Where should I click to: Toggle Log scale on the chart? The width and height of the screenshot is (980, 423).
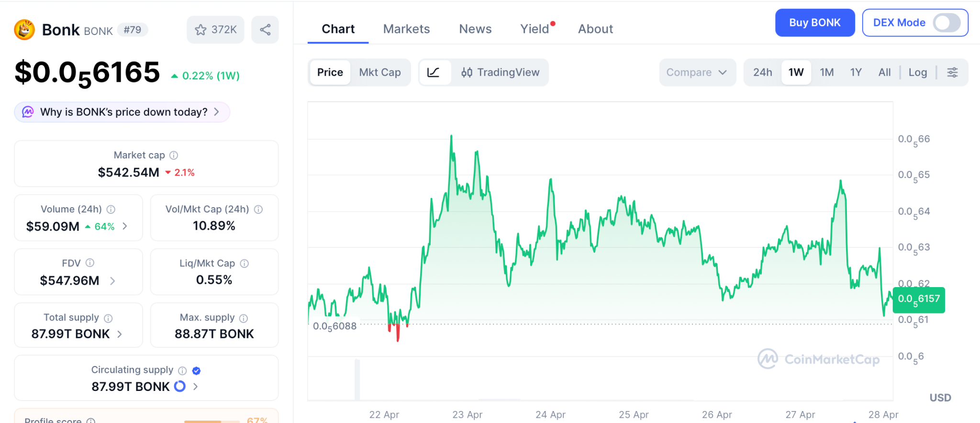pos(917,72)
